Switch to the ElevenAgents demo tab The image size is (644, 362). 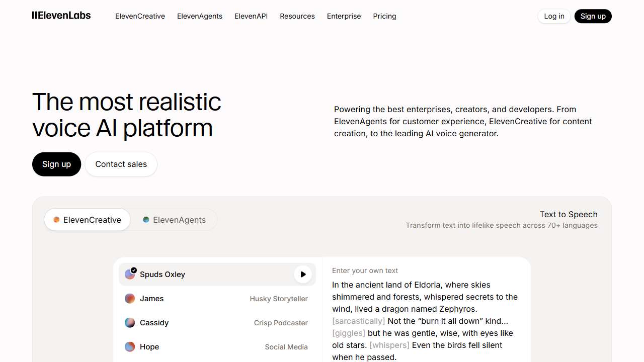coord(174,220)
